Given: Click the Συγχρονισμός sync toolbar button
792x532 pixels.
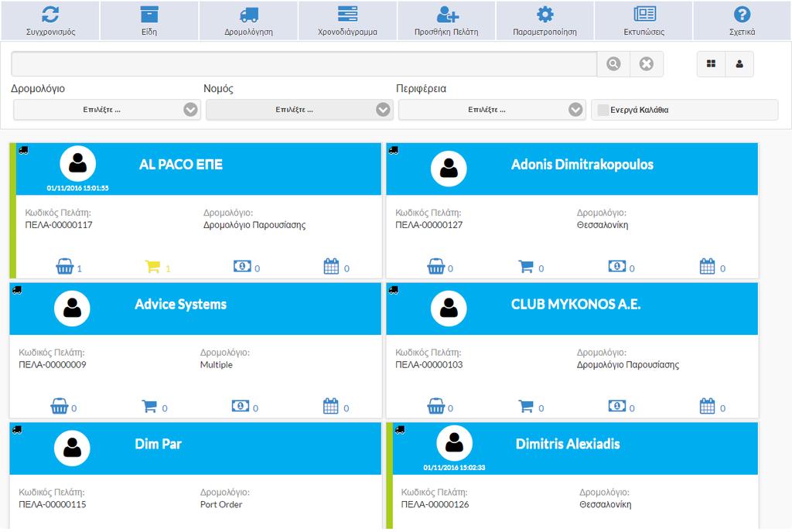Looking at the screenshot, I should tap(50, 20).
